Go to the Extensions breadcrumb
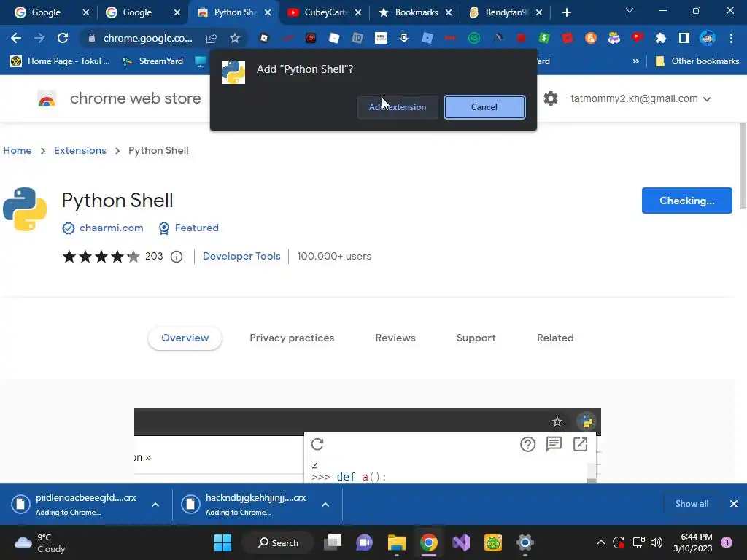 point(80,150)
